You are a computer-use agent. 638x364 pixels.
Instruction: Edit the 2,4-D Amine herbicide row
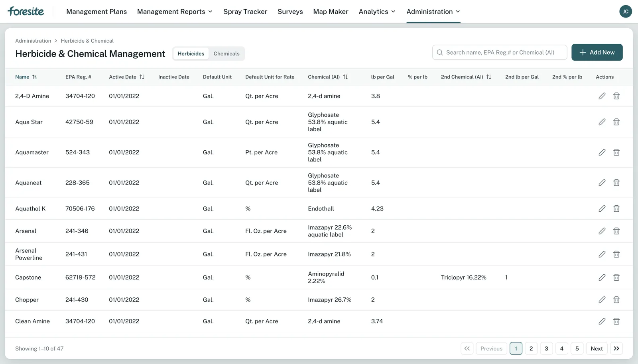pyautogui.click(x=602, y=96)
